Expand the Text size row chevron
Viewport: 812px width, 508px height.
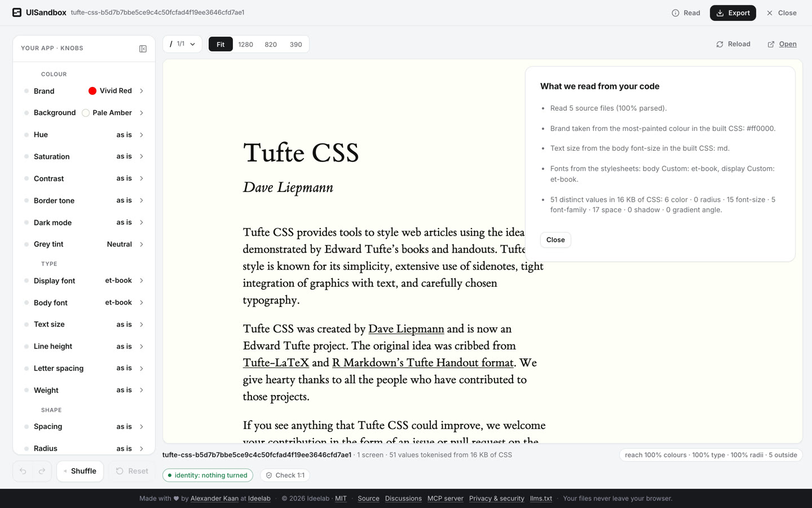142,325
